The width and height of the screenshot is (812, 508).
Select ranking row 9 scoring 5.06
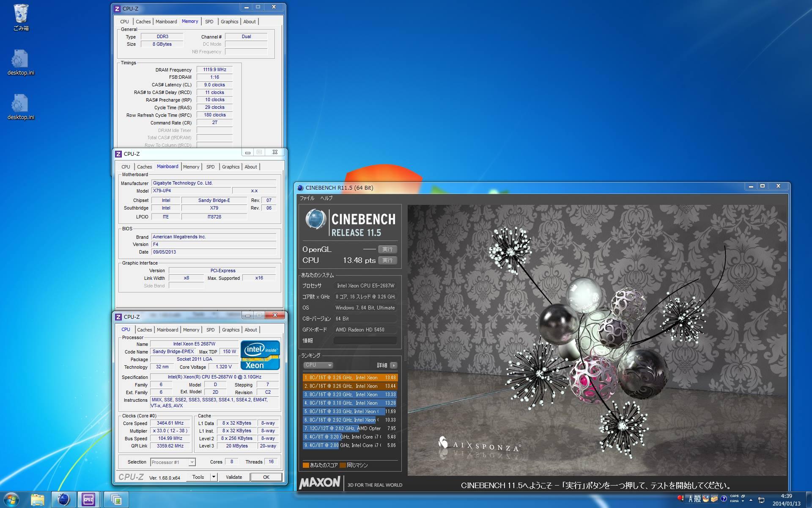[350, 445]
